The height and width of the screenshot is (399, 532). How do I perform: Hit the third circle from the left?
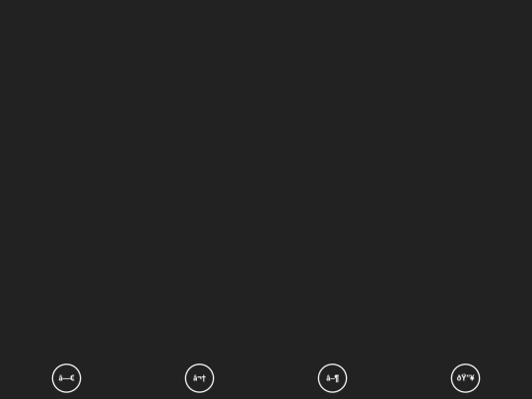(x=333, y=378)
